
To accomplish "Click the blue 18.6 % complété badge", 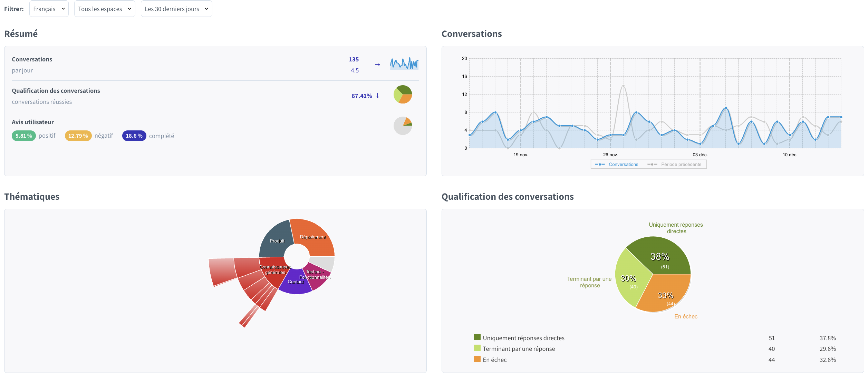I will pos(134,136).
